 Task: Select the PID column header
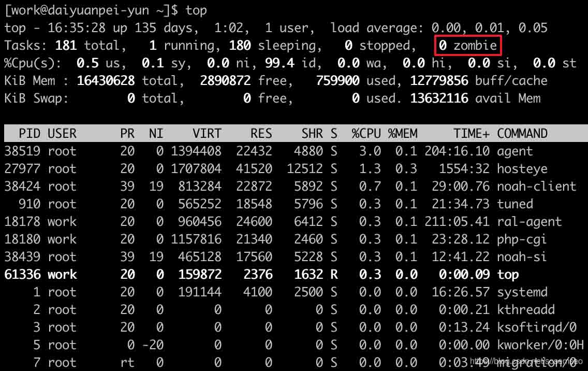tap(30, 133)
